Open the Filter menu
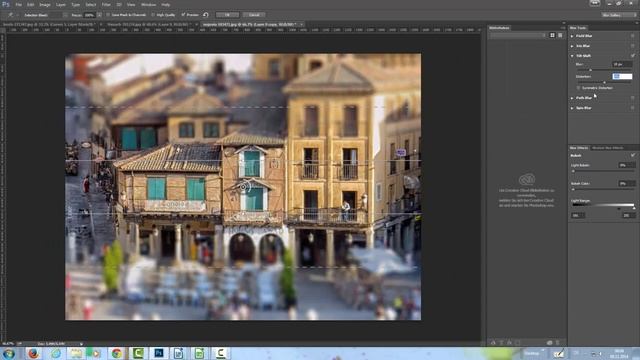 point(106,4)
